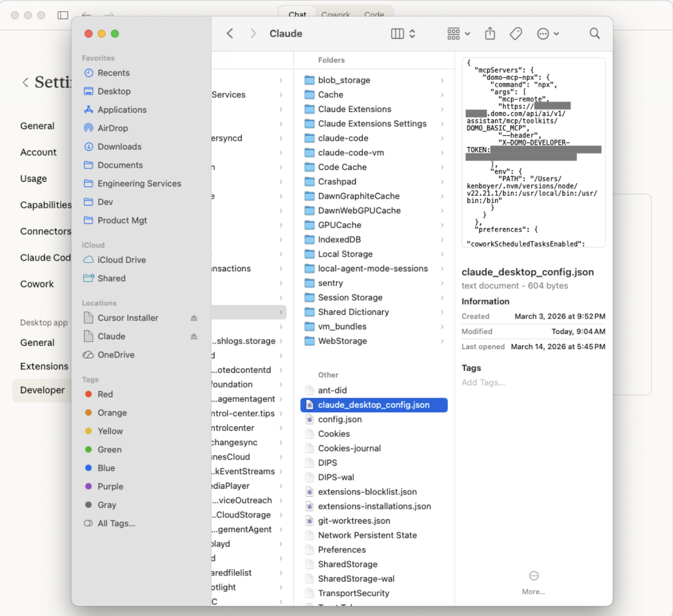673x616 pixels.
Task: Open Account settings in Claude window
Action: [38, 153]
